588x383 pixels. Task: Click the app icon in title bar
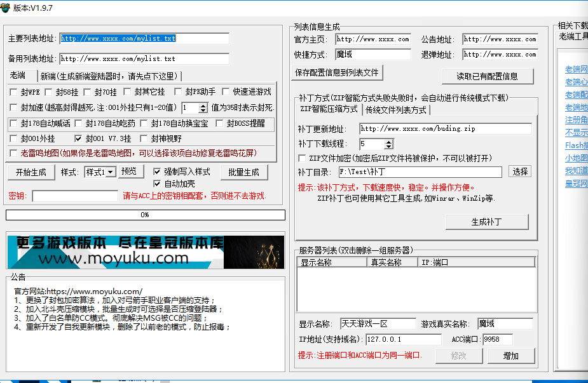[x=6, y=8]
